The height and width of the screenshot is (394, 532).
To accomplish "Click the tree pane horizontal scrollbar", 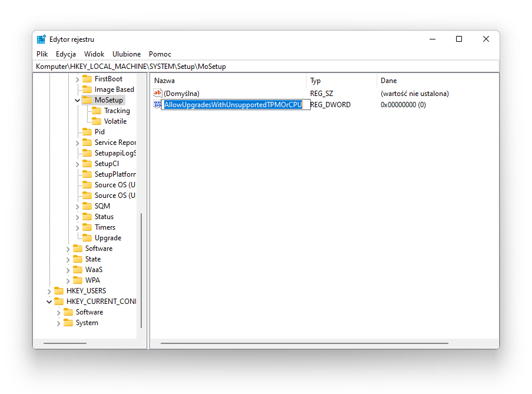I will tap(65, 343).
